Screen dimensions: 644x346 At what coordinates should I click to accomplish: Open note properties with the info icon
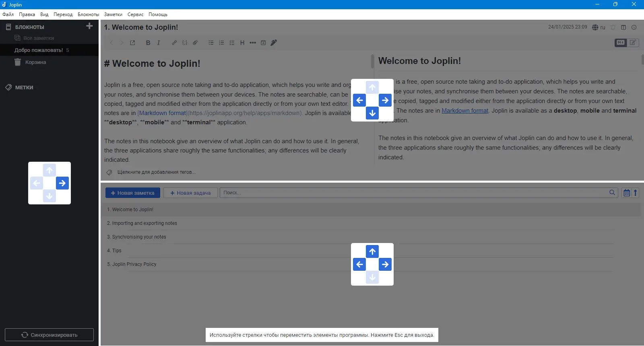[634, 27]
